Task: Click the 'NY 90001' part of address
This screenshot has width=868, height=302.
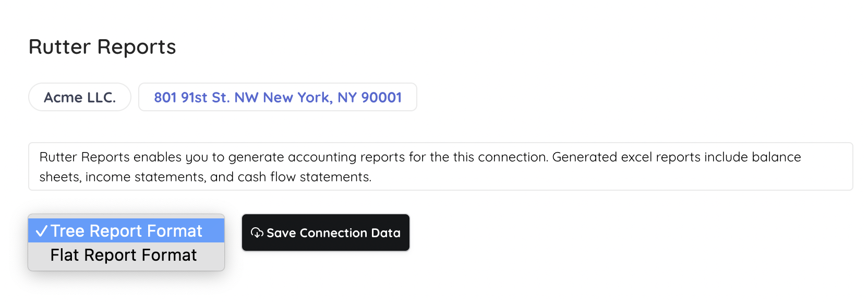Action: [x=370, y=97]
